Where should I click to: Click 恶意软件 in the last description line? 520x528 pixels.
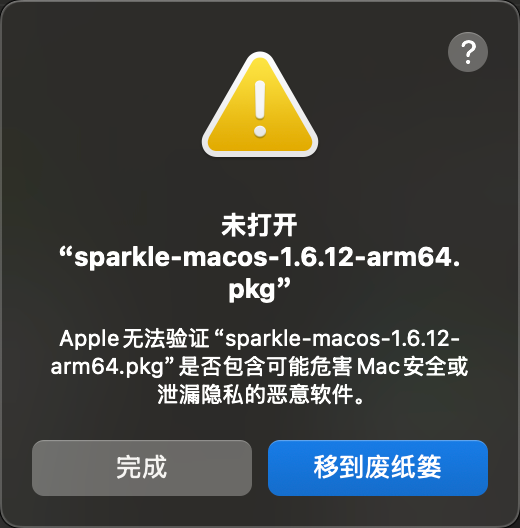click(310, 394)
